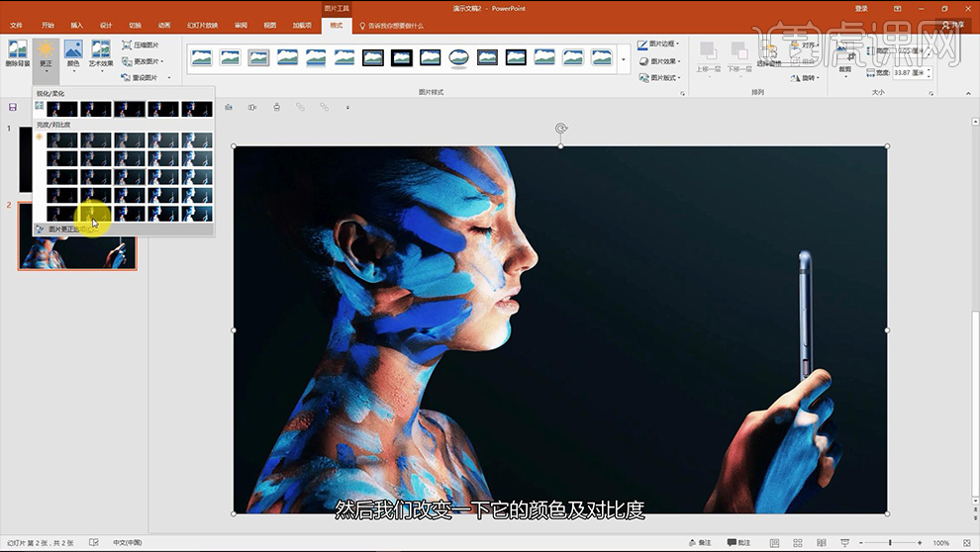Screen dimensions: 980x552
Task: Select the third sharpen/soften preset thumbnail
Action: [x=130, y=109]
